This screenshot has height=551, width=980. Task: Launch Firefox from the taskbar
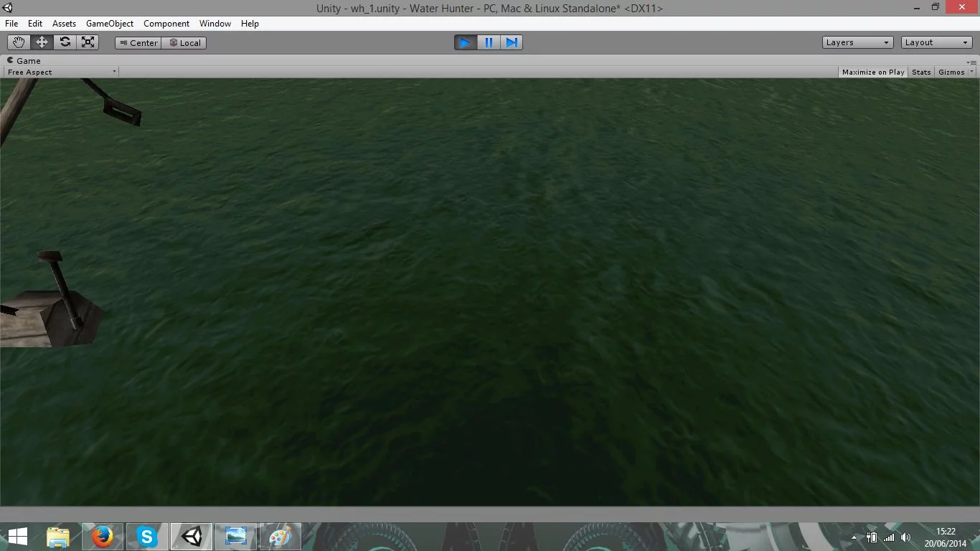(103, 537)
